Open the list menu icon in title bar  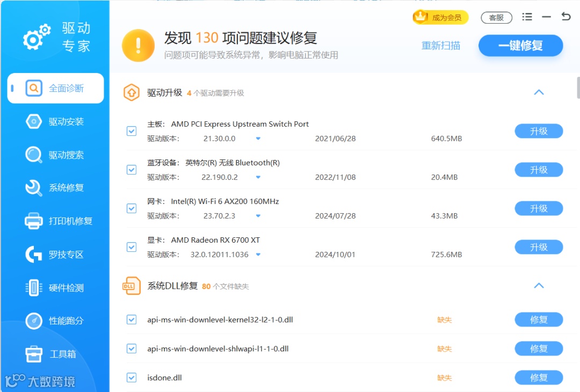tap(527, 17)
